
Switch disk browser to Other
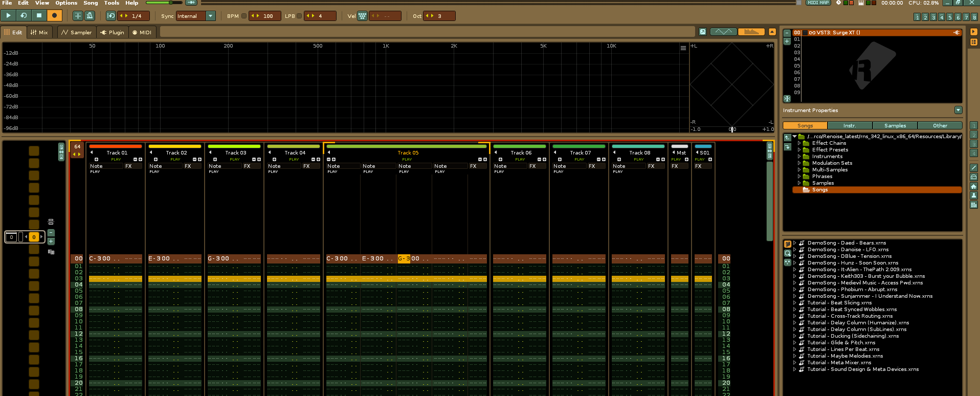click(940, 125)
